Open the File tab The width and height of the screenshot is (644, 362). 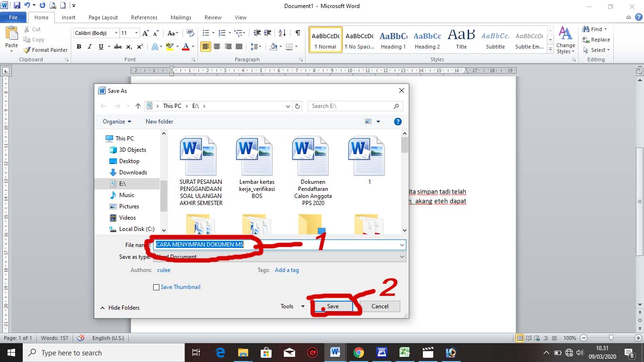(x=13, y=17)
